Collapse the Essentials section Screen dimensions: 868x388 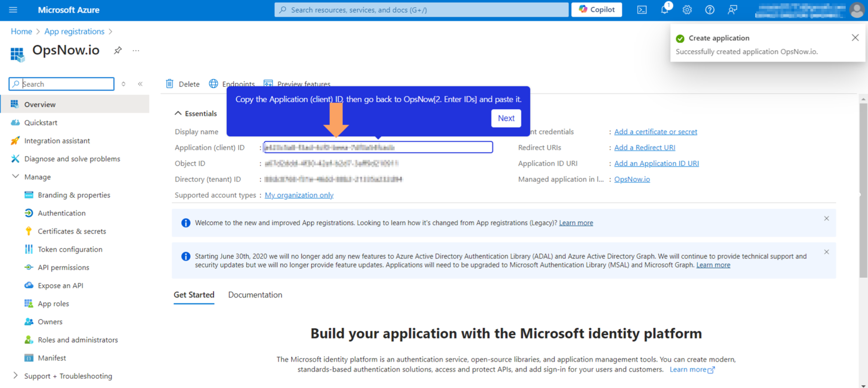click(178, 113)
